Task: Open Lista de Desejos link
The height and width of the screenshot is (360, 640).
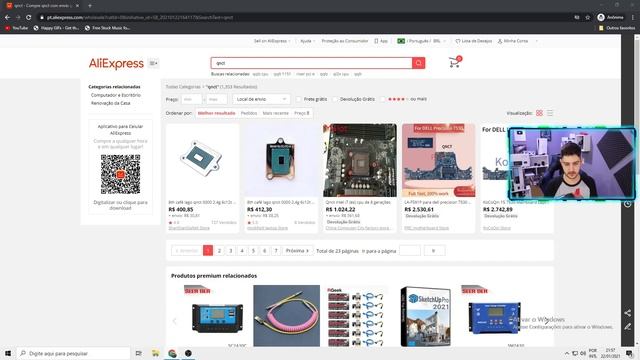Action: [473, 41]
